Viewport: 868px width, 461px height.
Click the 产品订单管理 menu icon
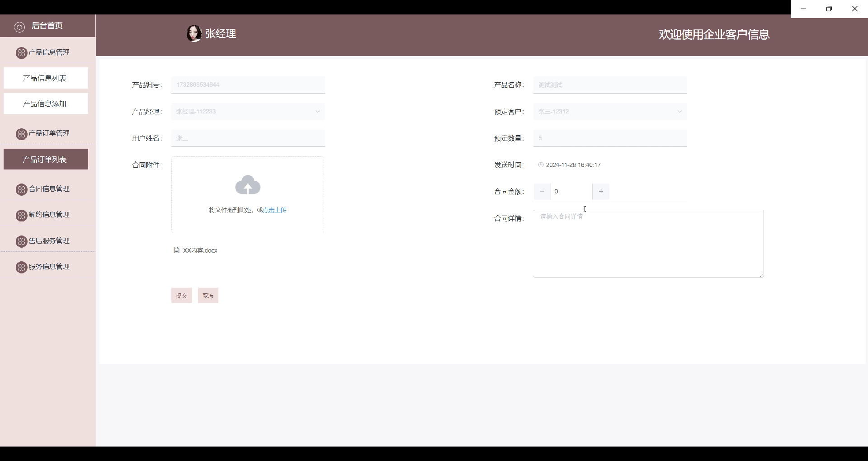[21, 134]
